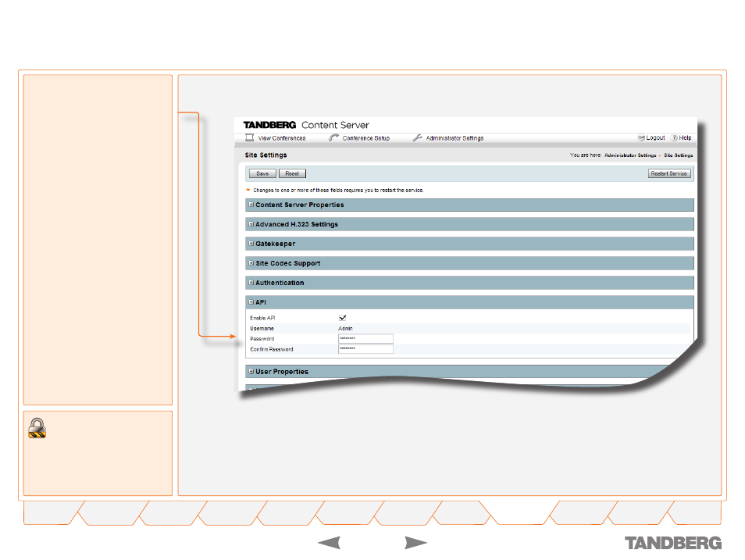This screenshot has width=745, height=560.
Task: Click the Logout link
Action: pos(655,138)
